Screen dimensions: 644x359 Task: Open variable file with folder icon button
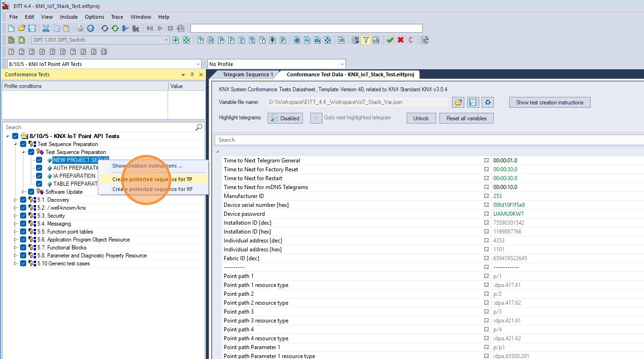click(458, 102)
